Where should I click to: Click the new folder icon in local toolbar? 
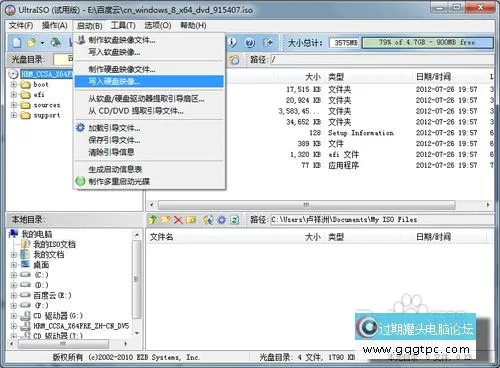tap(166, 219)
